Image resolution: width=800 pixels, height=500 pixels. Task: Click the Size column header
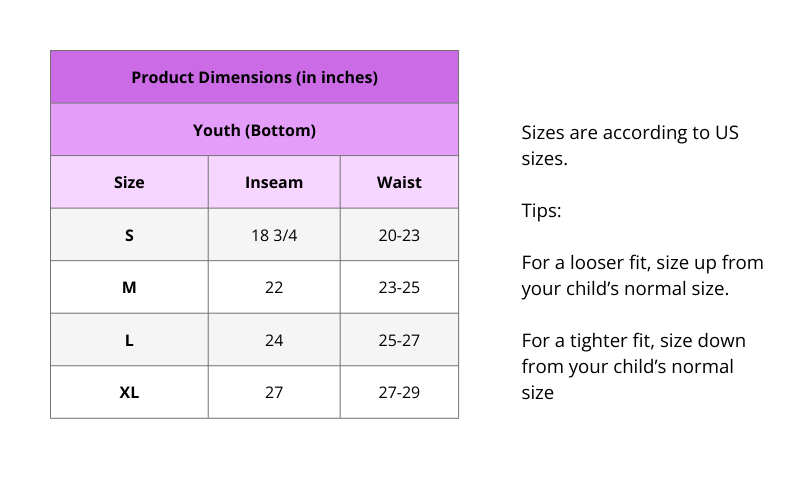[x=129, y=182]
